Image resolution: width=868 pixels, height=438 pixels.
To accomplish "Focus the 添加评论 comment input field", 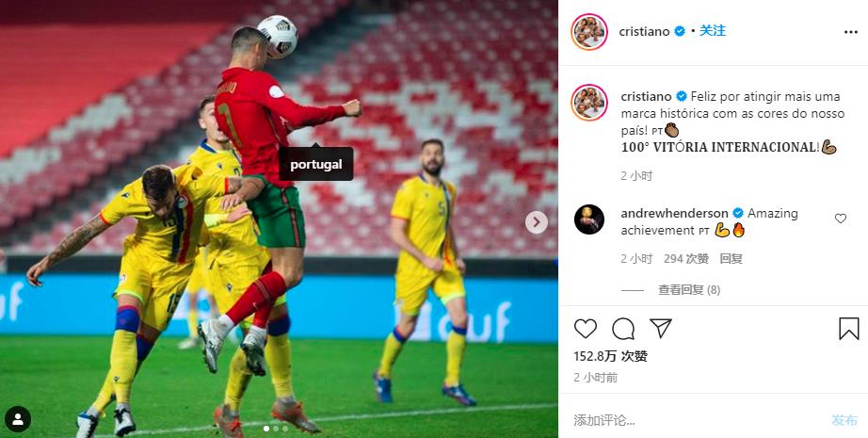I will (x=698, y=420).
